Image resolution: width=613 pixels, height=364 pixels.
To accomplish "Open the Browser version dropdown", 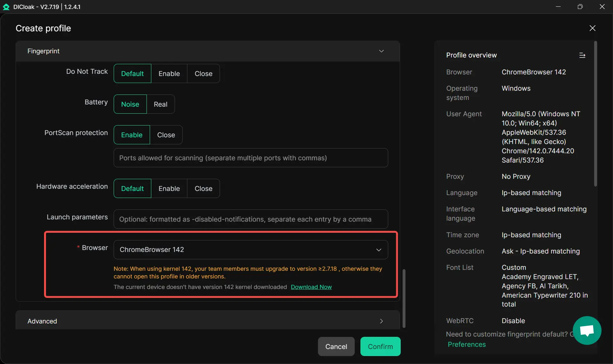I will point(251,250).
